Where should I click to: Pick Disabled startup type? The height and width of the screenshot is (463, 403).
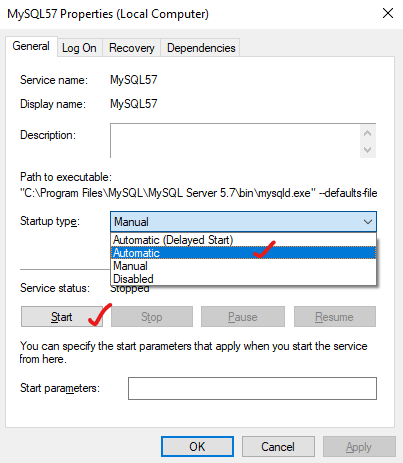243,279
